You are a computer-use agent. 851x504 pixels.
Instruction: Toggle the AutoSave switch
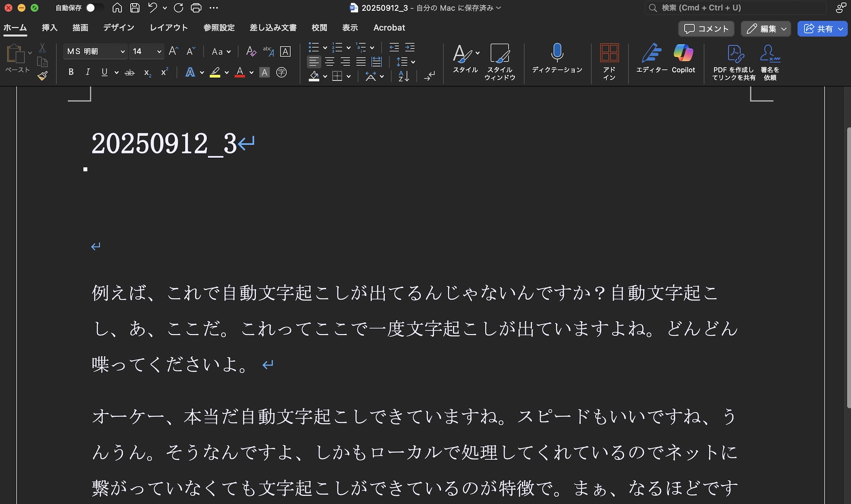(x=93, y=8)
